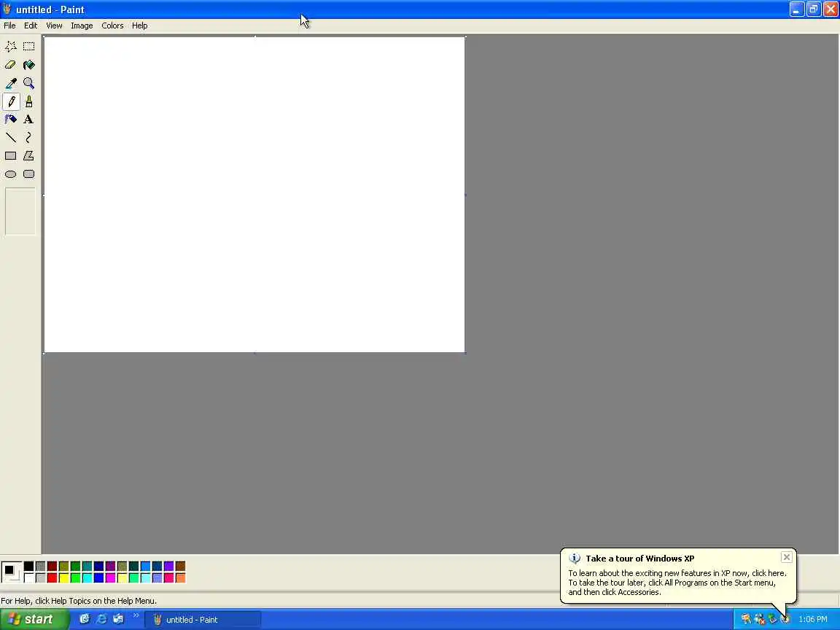Open the Edit menu

(x=31, y=26)
